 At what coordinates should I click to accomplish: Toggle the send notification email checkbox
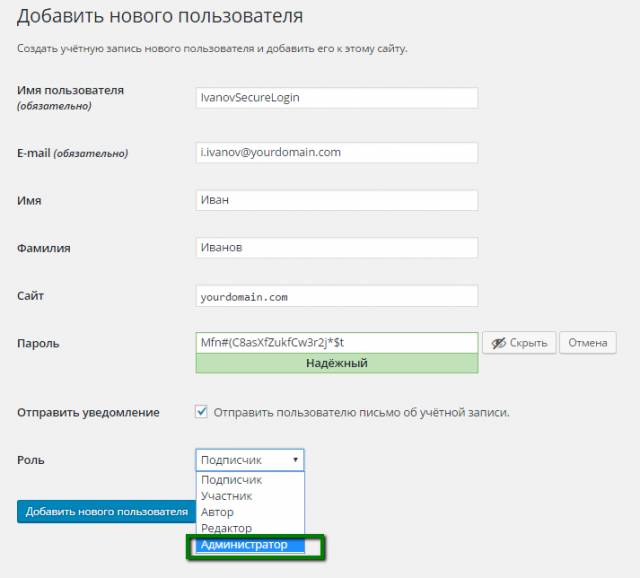201,411
